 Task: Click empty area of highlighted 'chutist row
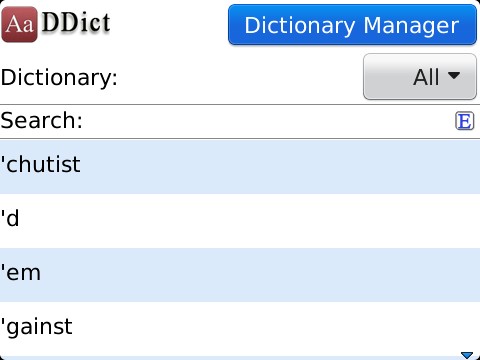click(x=280, y=167)
